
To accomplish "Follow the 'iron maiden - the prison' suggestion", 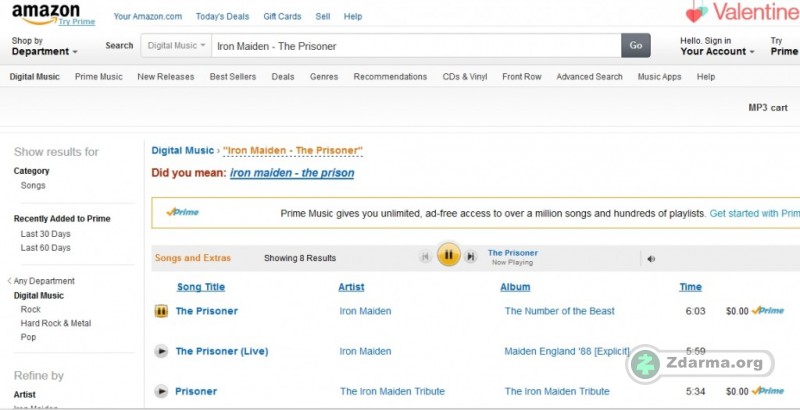I will click(292, 173).
